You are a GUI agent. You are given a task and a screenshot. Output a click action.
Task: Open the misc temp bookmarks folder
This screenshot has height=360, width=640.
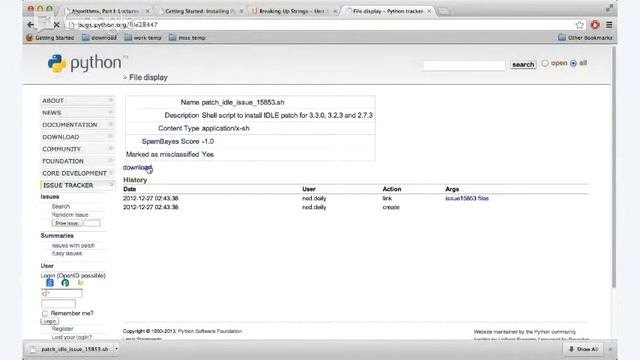click(x=187, y=38)
